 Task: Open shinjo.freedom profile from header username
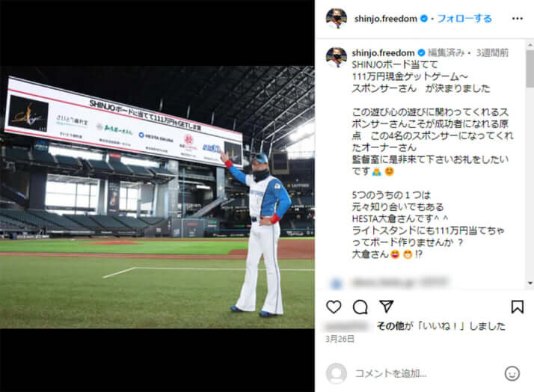(385, 19)
